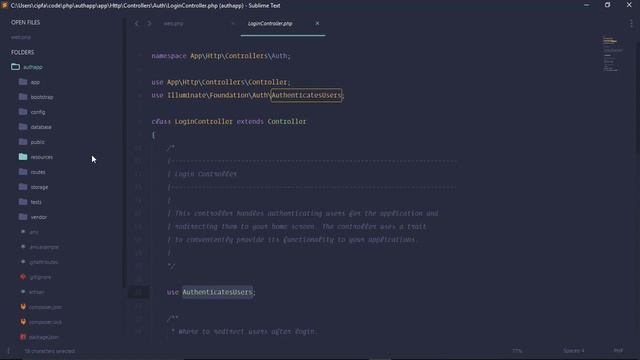
Task: Click the package.json file icon
Action: click(x=23, y=337)
